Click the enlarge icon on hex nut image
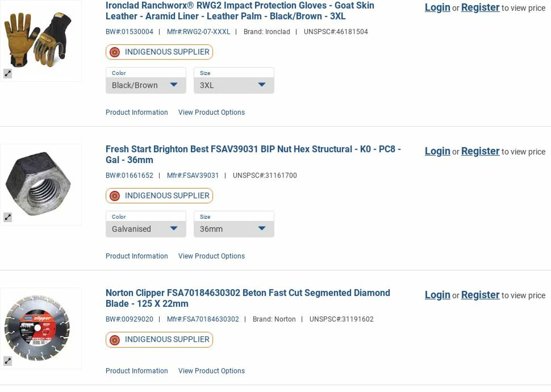This screenshot has width=551, height=392. [x=8, y=217]
